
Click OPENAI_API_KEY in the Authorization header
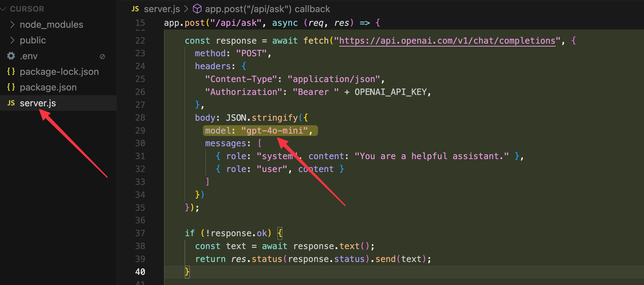coord(391,92)
